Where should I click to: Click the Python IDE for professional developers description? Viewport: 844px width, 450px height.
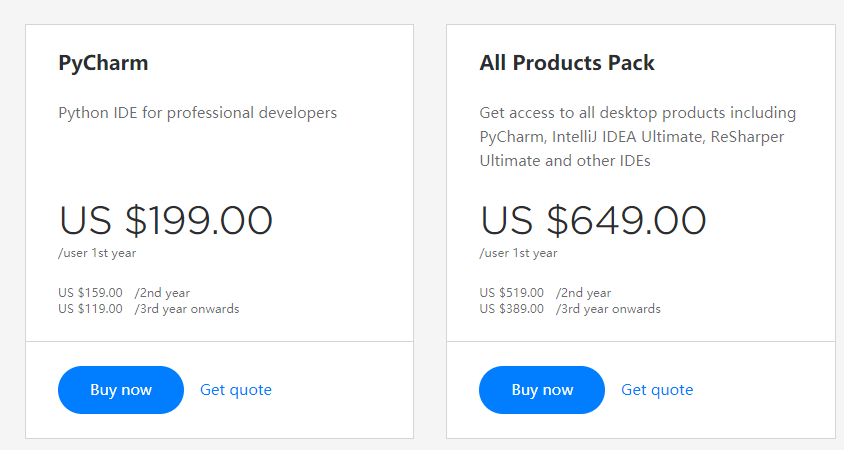pyautogui.click(x=198, y=112)
